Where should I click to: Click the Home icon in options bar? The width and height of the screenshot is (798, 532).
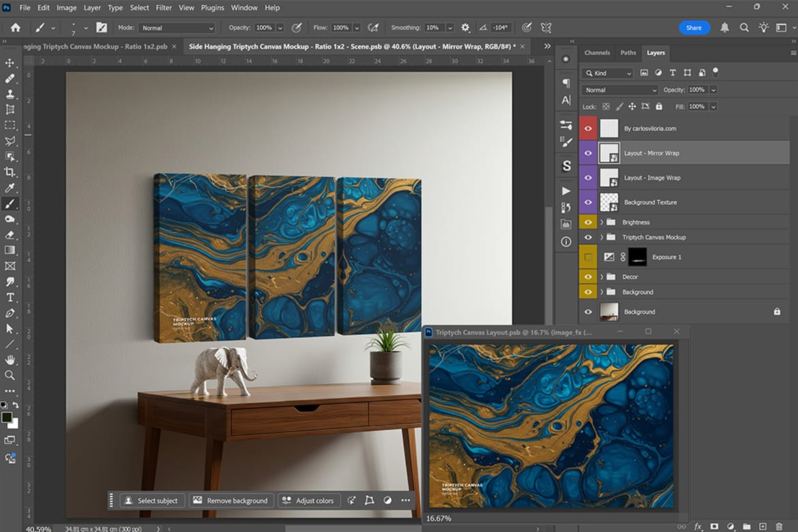coord(16,27)
